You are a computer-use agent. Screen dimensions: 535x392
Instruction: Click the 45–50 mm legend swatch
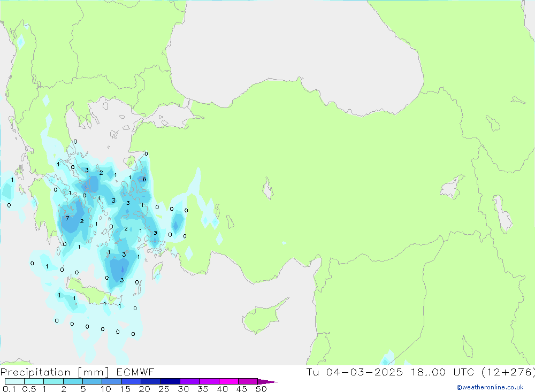[x=248, y=381]
